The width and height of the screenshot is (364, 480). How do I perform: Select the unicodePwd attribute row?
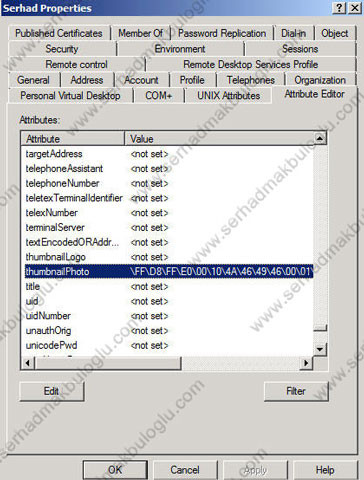(x=169, y=345)
